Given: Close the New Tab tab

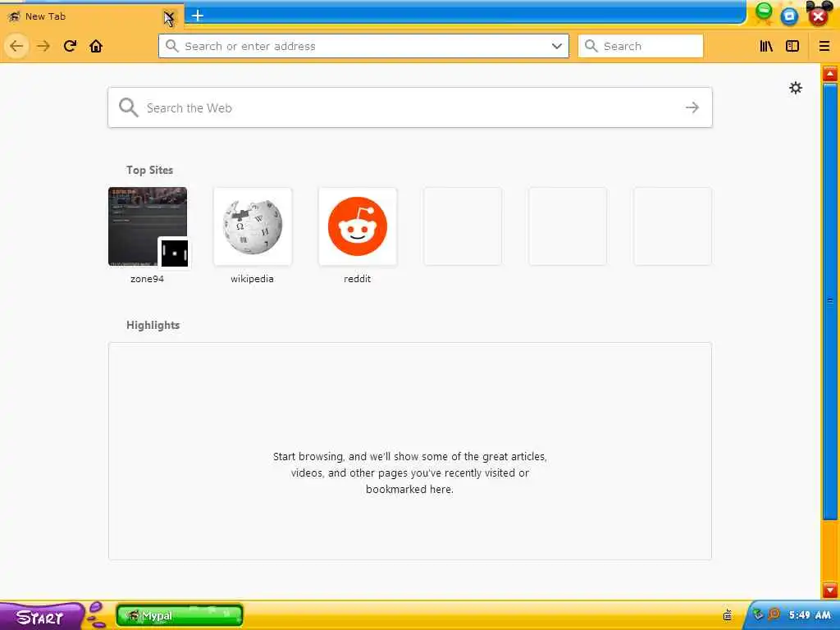Looking at the screenshot, I should (169, 16).
